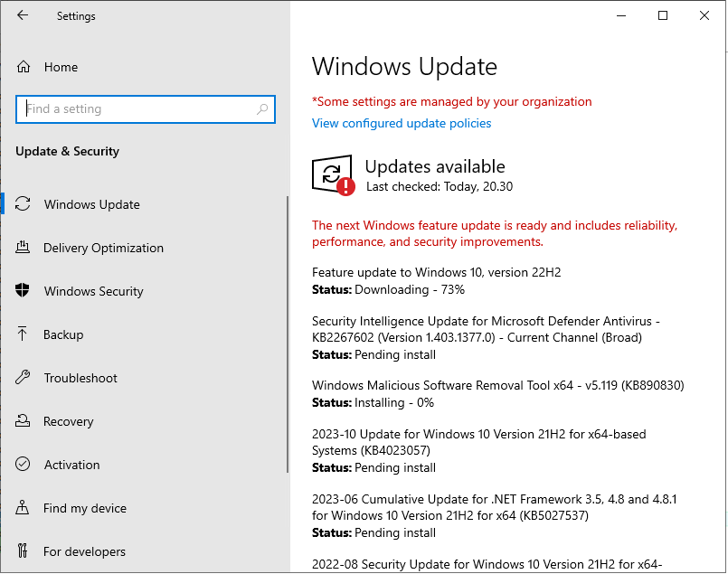Screen dimensions: 728x574
Task: Open Delivery Optimization settings
Action: point(103,248)
